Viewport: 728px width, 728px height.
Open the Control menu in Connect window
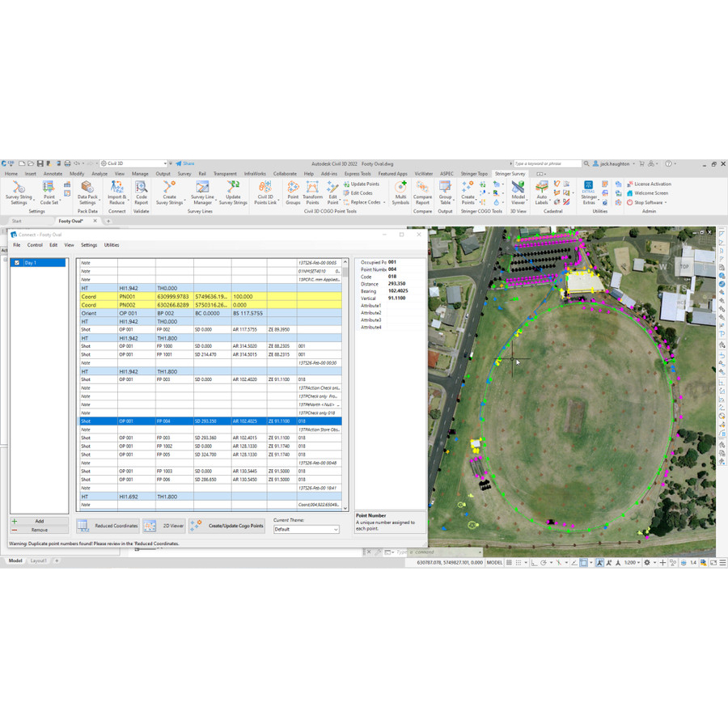tap(35, 244)
